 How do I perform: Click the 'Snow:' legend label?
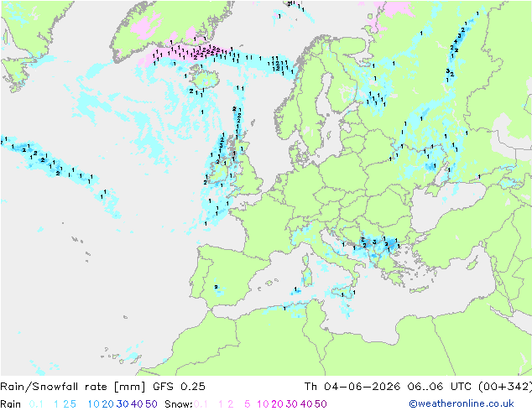coord(179,404)
